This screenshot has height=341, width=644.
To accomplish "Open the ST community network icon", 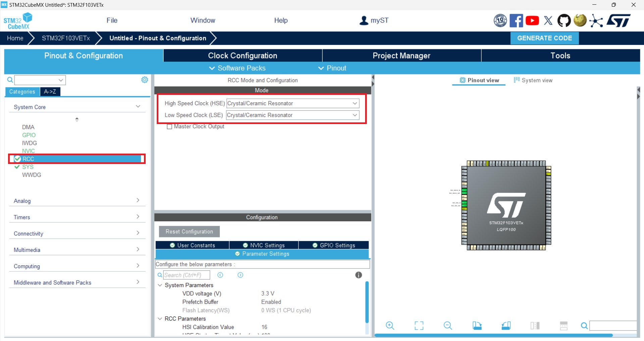I will [596, 21].
